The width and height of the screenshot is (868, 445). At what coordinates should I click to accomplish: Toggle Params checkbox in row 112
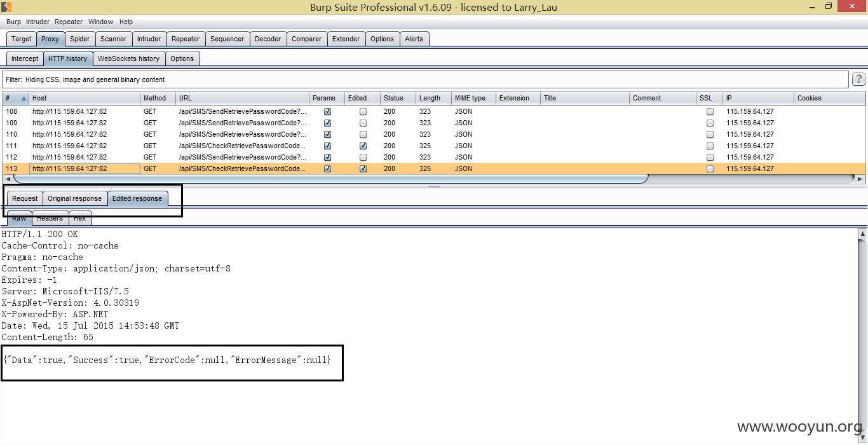(x=327, y=157)
